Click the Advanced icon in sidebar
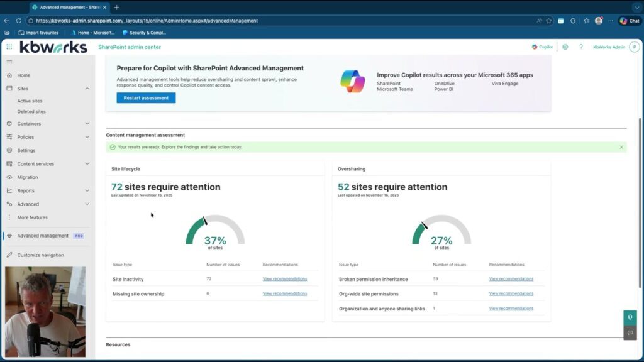 coord(9,204)
